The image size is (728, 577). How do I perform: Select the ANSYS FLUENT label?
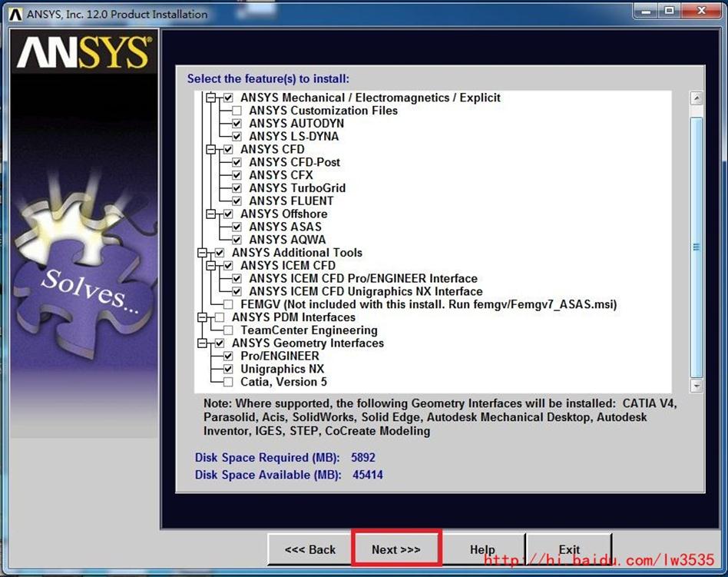(x=291, y=201)
